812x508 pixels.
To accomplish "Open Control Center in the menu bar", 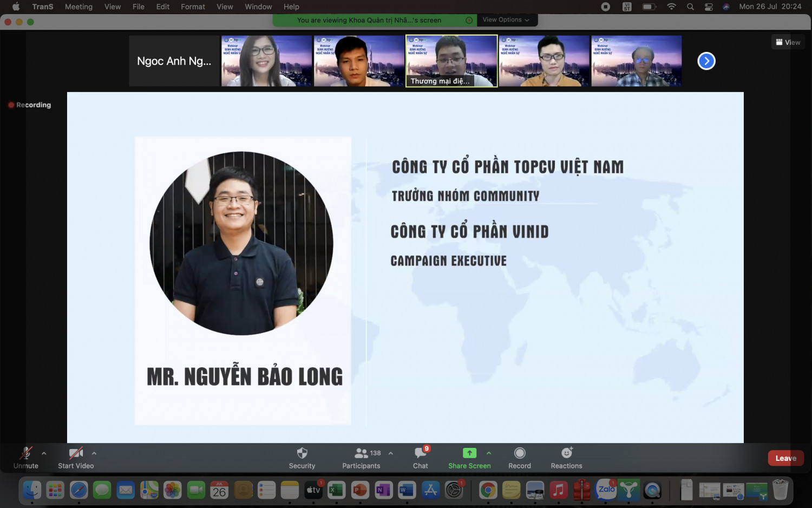I will (709, 6).
